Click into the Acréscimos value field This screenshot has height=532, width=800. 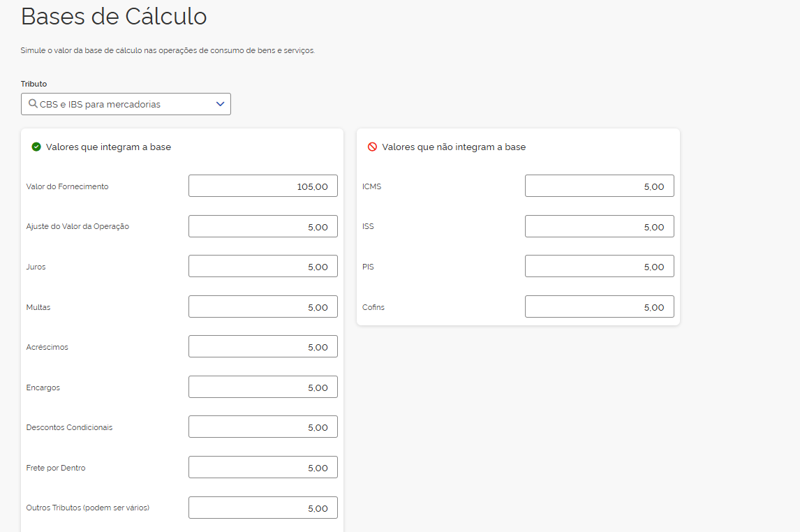tap(262, 347)
